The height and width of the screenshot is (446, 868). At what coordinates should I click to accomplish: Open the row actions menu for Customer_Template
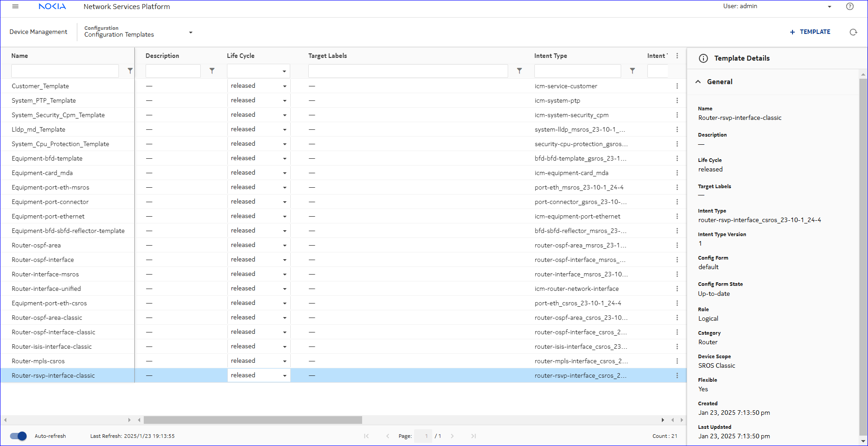click(677, 86)
